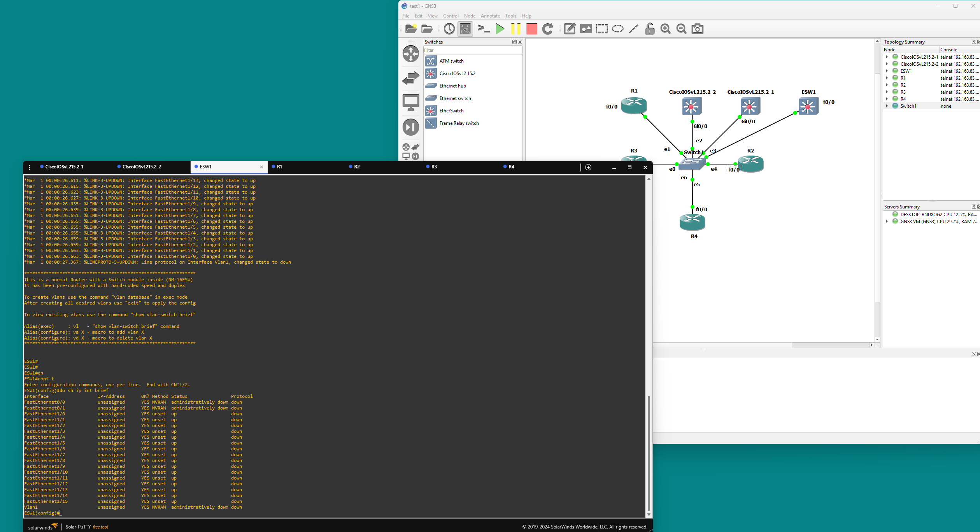Expand ESW1 node in Topology Summary
The image size is (980, 532).
tap(887, 71)
